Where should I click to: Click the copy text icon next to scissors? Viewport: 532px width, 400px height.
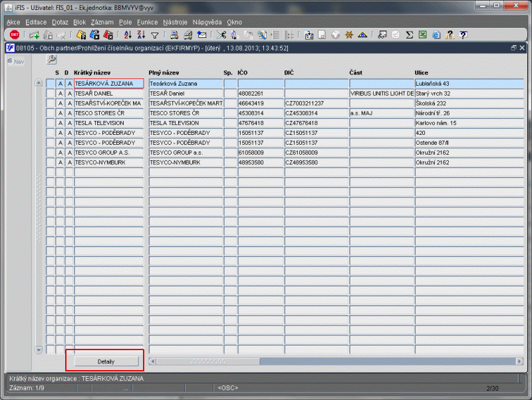coord(234,35)
